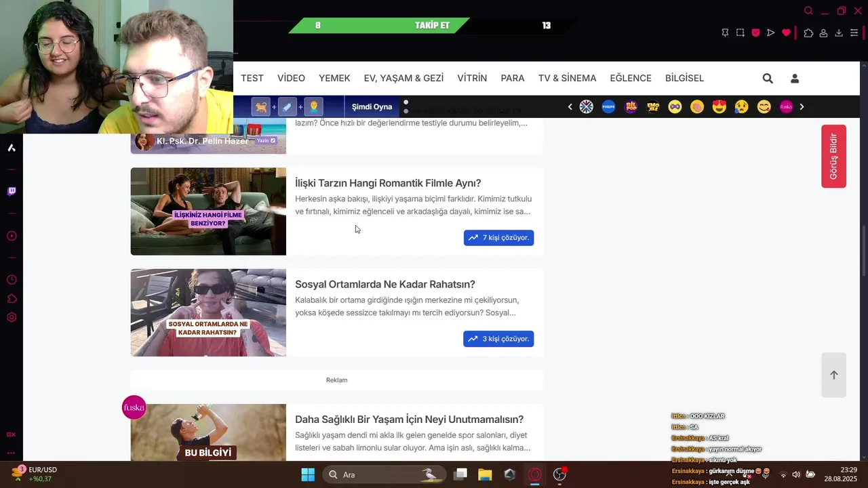Viewport: 868px width, 488px height.
Task: Open GX Corner in sidebar
Action: (12, 434)
